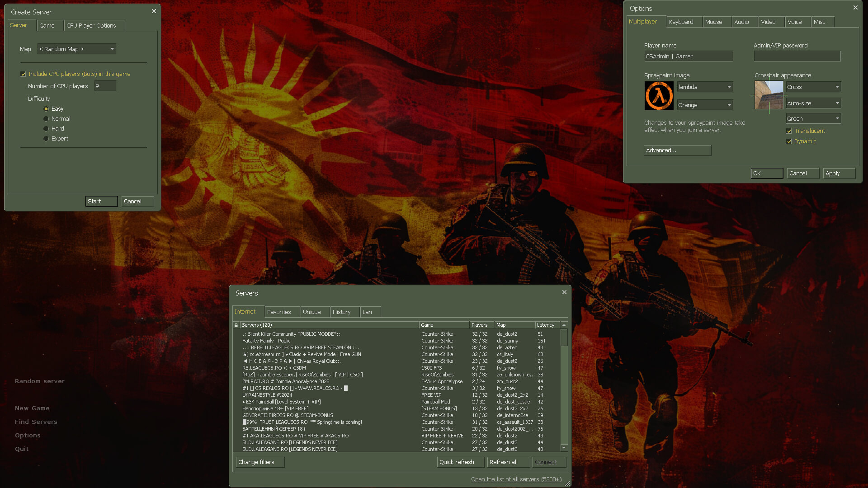Screen dimensions: 868x488
Task: Click Admin/VIP password field
Action: pos(797,56)
